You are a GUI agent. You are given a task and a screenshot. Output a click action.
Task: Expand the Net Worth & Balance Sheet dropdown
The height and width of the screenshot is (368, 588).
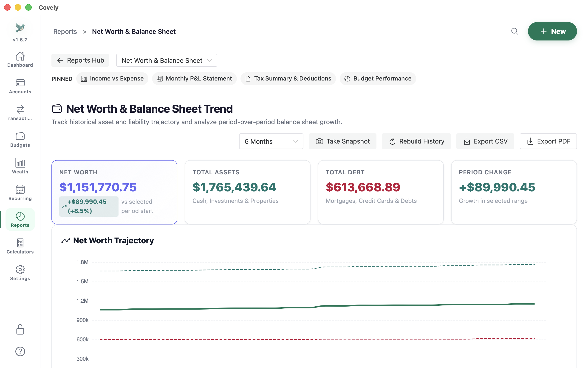[x=167, y=60]
